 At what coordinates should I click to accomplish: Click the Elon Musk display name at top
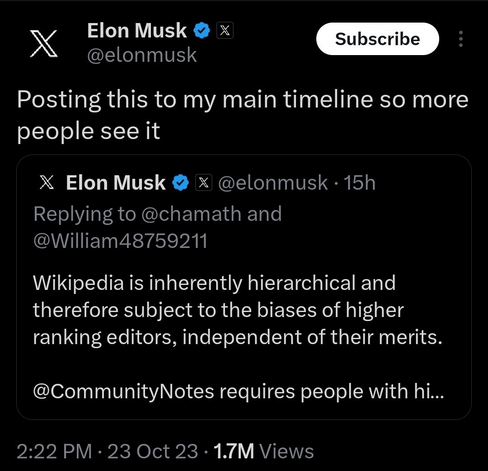pyautogui.click(x=137, y=31)
